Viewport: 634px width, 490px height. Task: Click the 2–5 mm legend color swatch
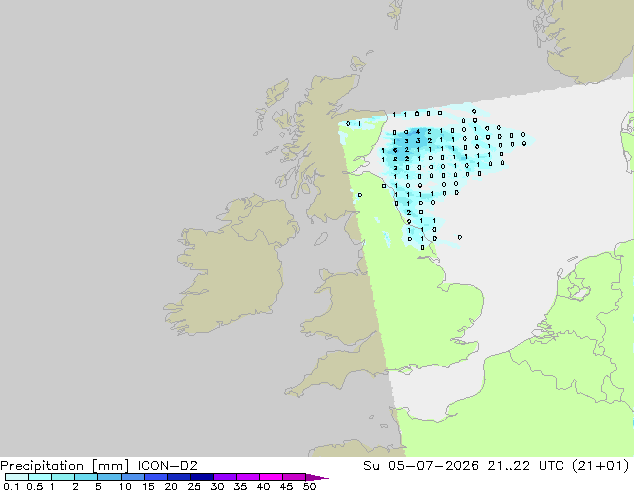tap(86, 477)
